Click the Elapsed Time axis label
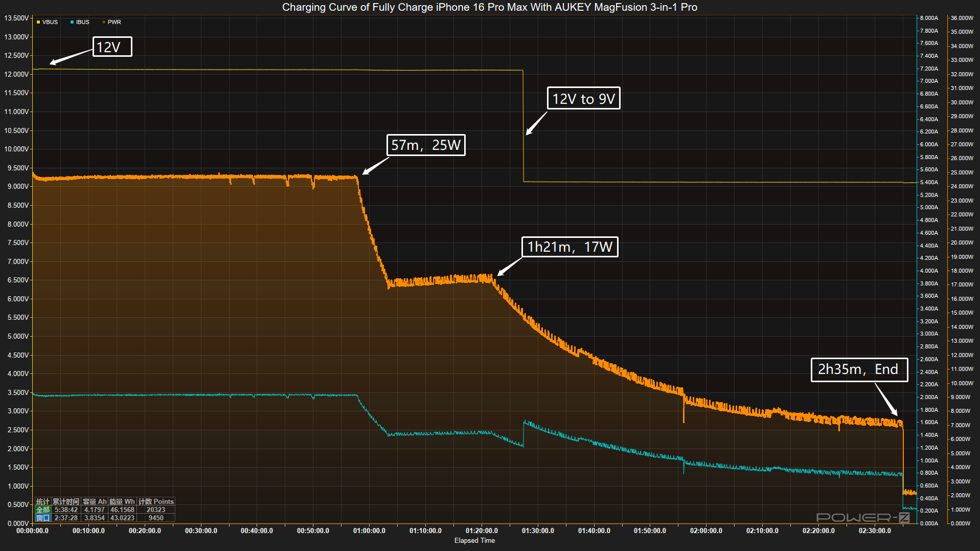This screenshot has height=551, width=980. click(x=474, y=540)
